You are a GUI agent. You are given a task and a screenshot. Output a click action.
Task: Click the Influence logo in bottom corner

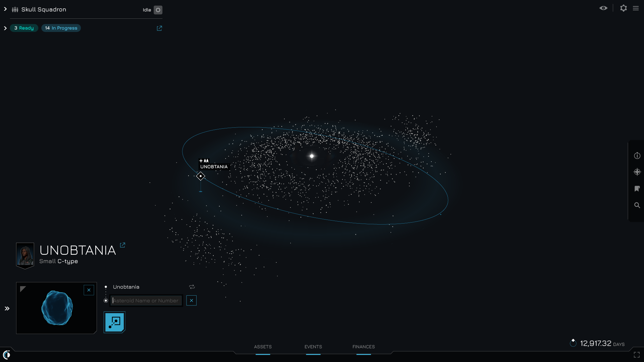7,355
